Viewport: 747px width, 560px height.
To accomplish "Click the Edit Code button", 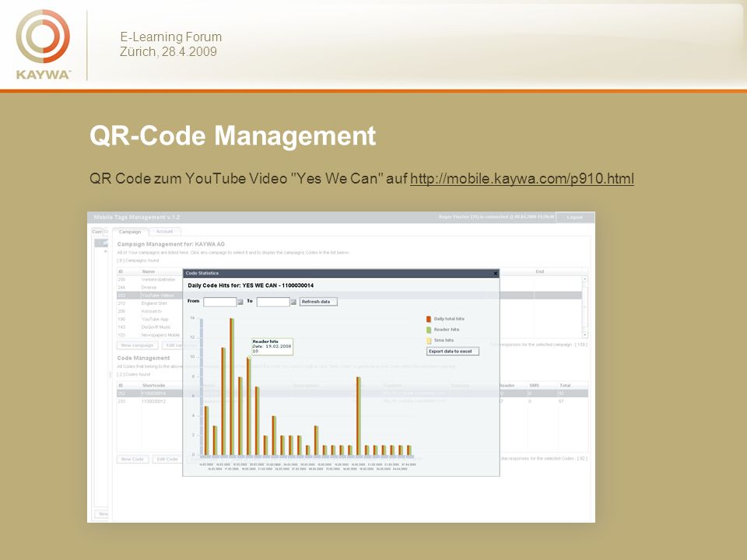I will 167,459.
